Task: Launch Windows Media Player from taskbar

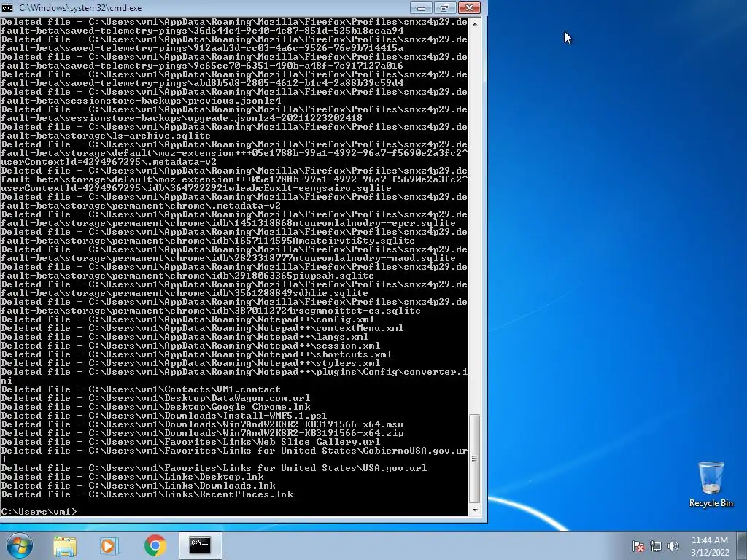Action: click(109, 545)
